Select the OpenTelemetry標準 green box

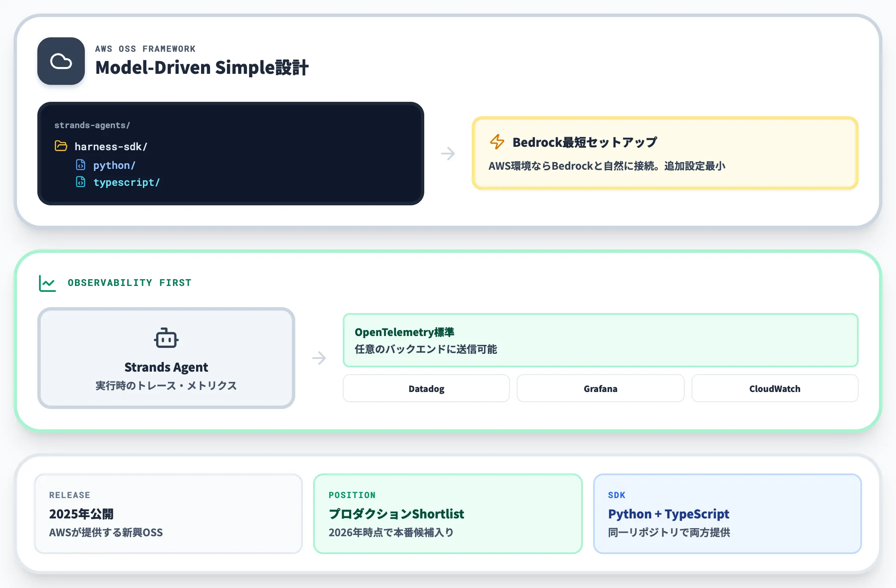(x=601, y=340)
